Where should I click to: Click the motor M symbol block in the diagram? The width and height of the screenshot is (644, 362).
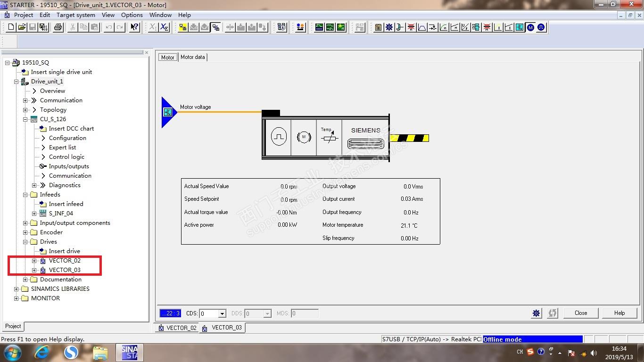(x=304, y=137)
